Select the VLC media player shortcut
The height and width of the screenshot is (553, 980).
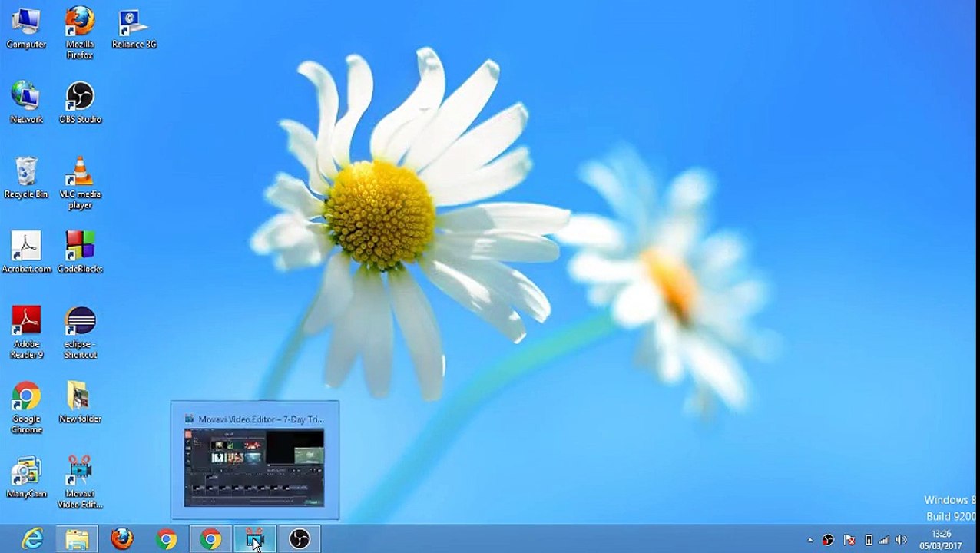coord(80,183)
